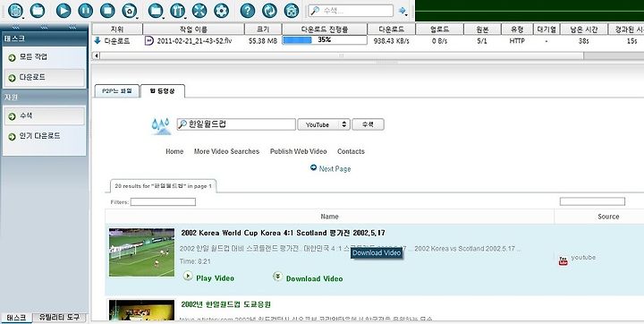The image size is (644, 324).
Task: Open the utility tools icon
Action: click(x=177, y=10)
